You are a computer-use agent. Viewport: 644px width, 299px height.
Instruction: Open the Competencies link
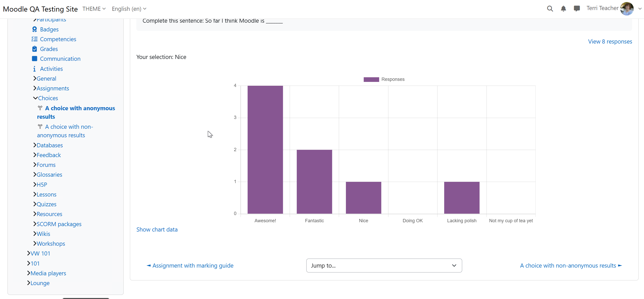coord(58,39)
